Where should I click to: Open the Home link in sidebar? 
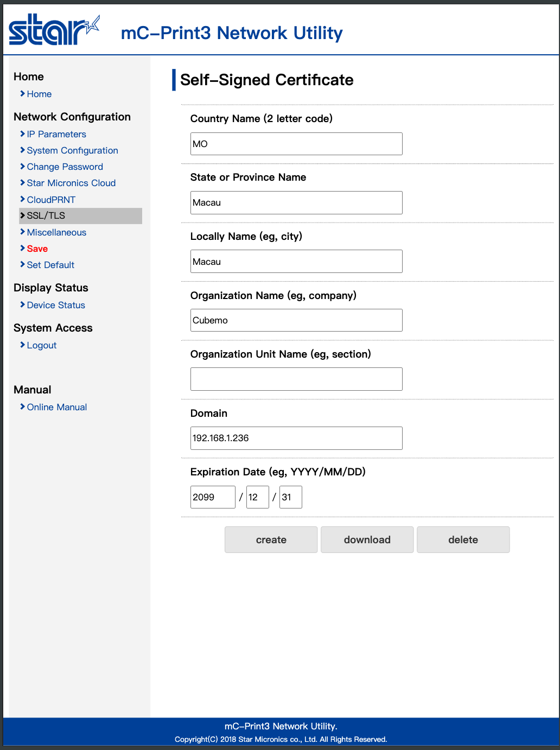coord(39,94)
